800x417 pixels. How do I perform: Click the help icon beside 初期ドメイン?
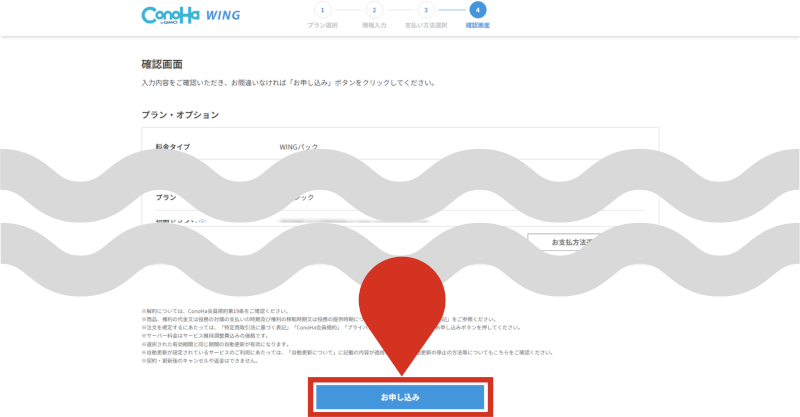pos(202,221)
